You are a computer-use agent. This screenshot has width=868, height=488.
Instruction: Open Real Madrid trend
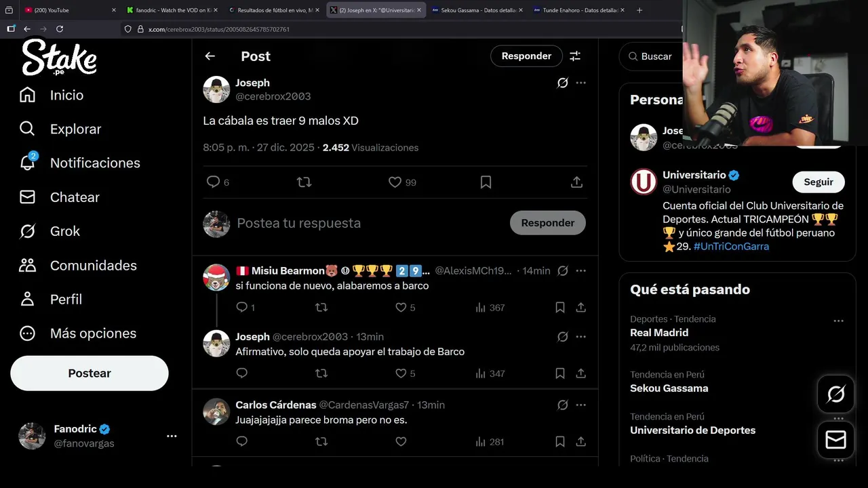point(659,333)
